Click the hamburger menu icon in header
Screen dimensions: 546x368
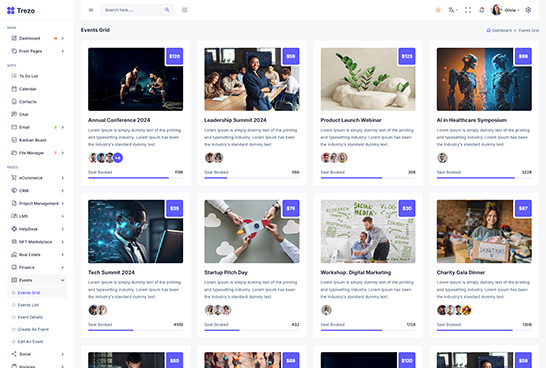[x=91, y=10]
